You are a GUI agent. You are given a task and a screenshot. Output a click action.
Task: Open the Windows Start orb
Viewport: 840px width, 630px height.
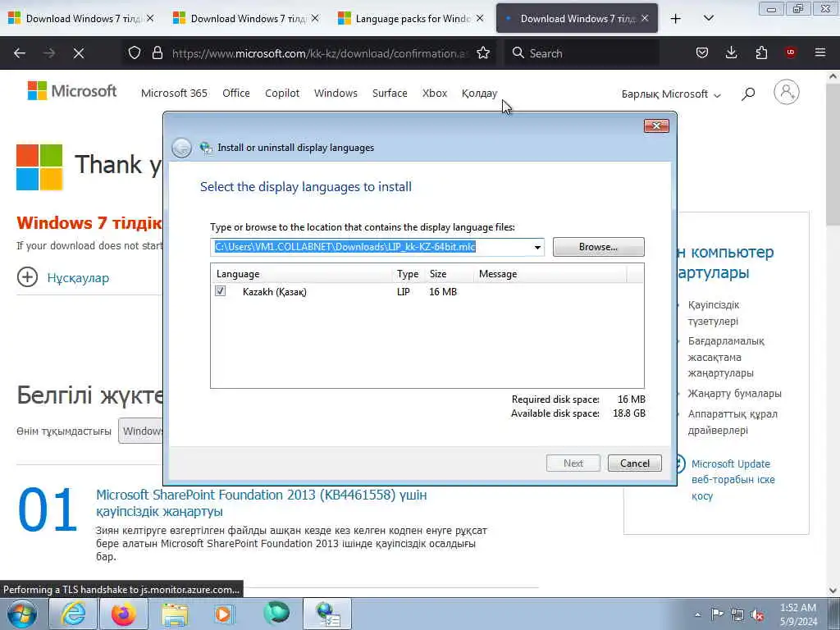pos(21,614)
